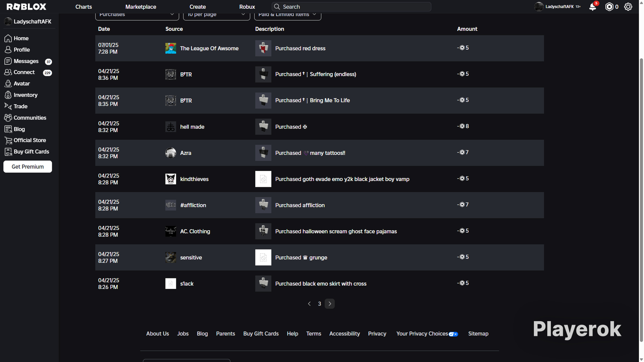Image resolution: width=644 pixels, height=362 pixels.
Task: Open the Suffering (endless) item thumbnail
Action: (x=263, y=74)
